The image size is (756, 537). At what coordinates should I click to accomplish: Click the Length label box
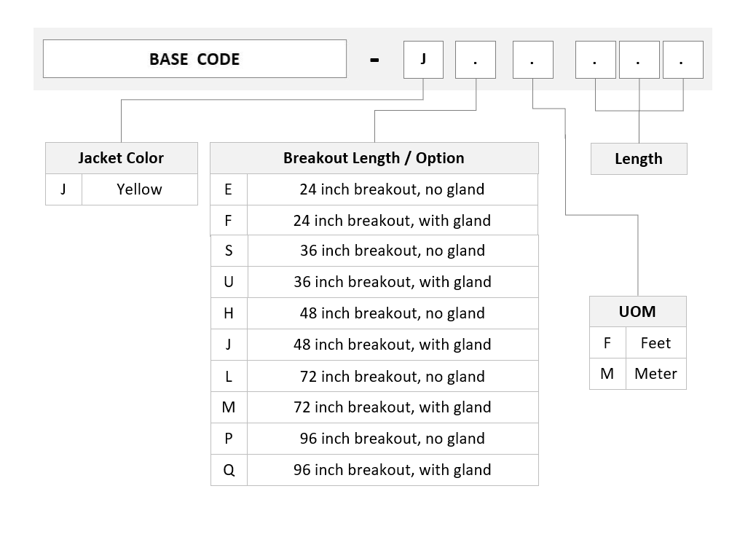639,159
